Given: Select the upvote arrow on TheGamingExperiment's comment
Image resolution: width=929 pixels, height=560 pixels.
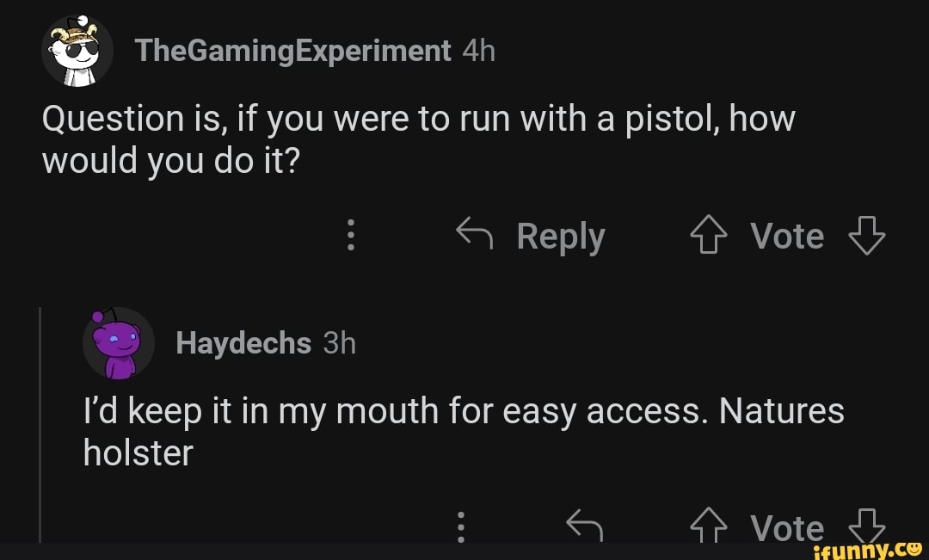Looking at the screenshot, I should coord(708,235).
